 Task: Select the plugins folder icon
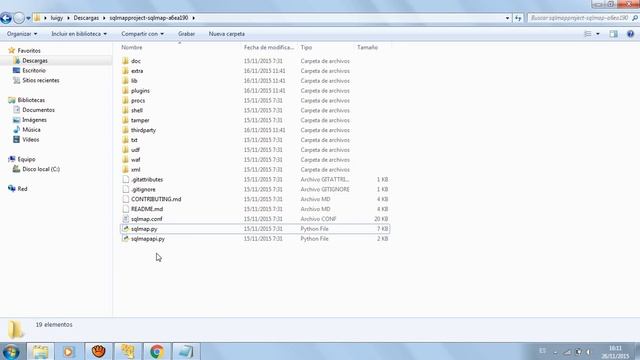click(x=125, y=91)
